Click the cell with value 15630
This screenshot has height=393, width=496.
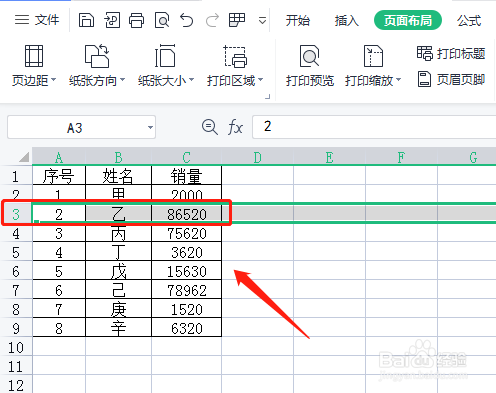187,271
